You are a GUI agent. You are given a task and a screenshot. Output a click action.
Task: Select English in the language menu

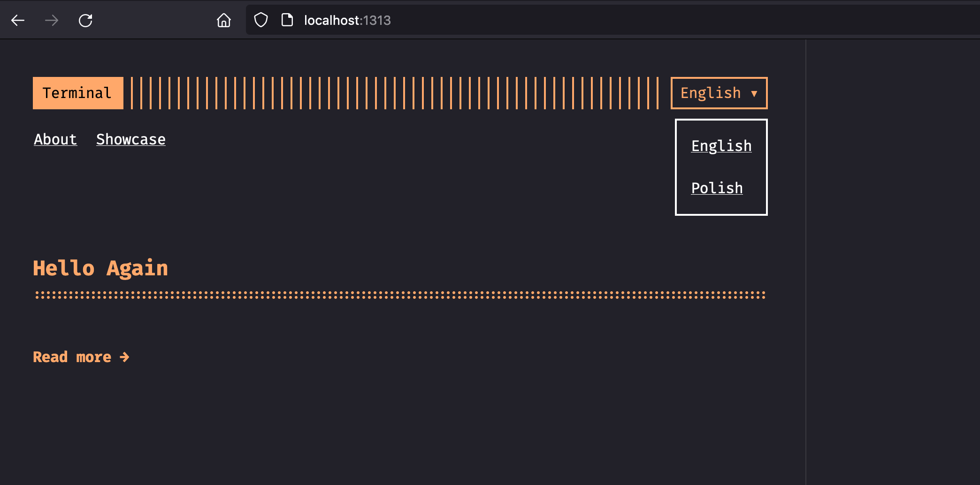tap(721, 146)
